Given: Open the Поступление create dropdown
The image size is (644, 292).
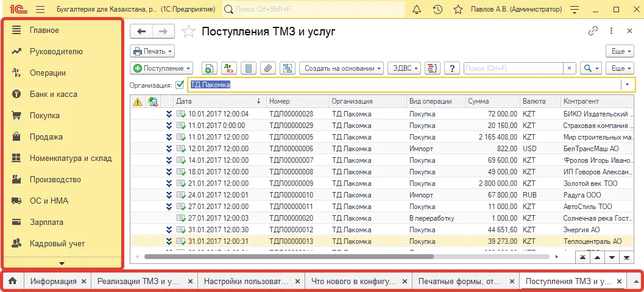Looking at the screenshot, I should [162, 69].
